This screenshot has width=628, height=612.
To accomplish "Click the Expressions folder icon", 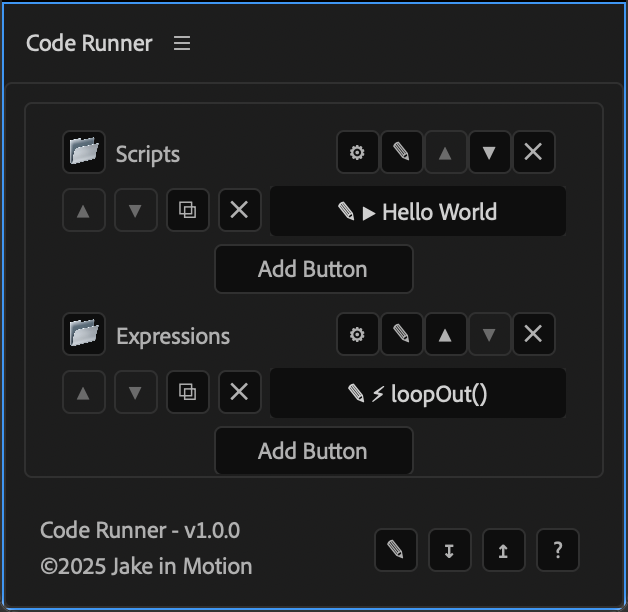I will coord(84,334).
